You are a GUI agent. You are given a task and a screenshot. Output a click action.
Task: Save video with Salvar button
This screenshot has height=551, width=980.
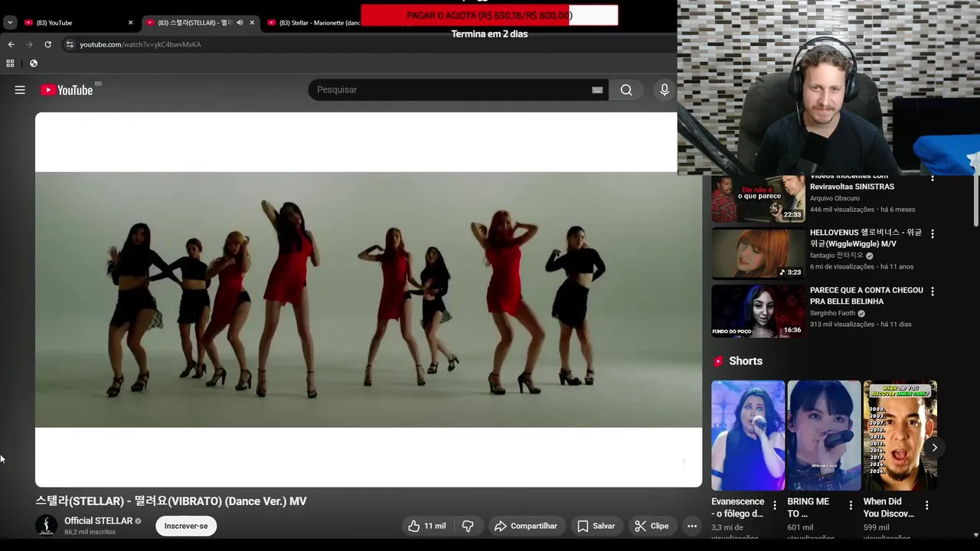coord(596,526)
